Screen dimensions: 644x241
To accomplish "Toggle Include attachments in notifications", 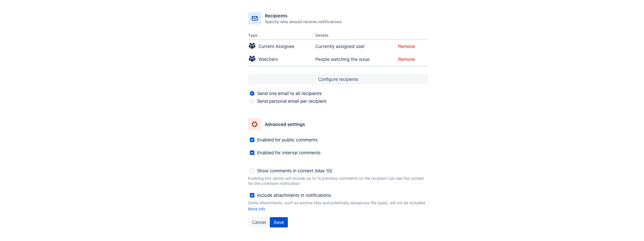I will pos(252,195).
